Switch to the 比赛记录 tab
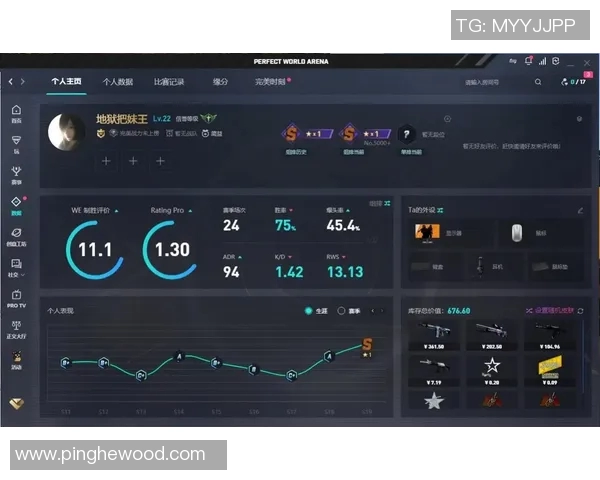This screenshot has width=600, height=480. point(169,82)
